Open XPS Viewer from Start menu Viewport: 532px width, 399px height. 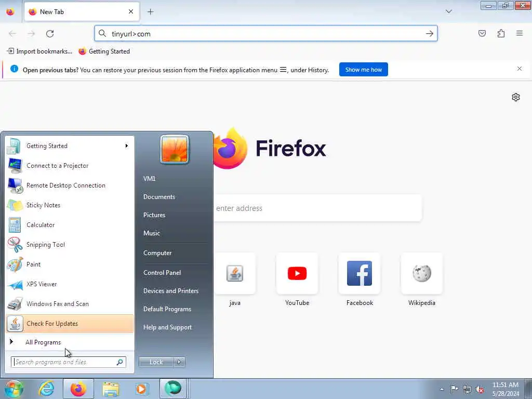70,284
